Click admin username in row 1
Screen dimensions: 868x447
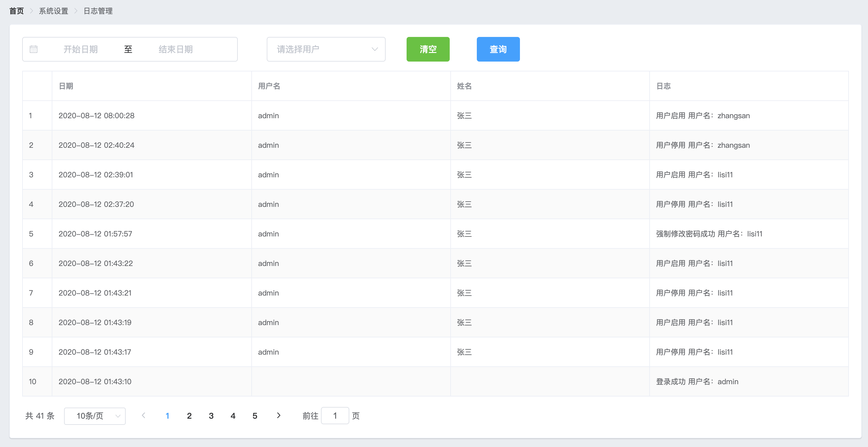[x=269, y=115]
